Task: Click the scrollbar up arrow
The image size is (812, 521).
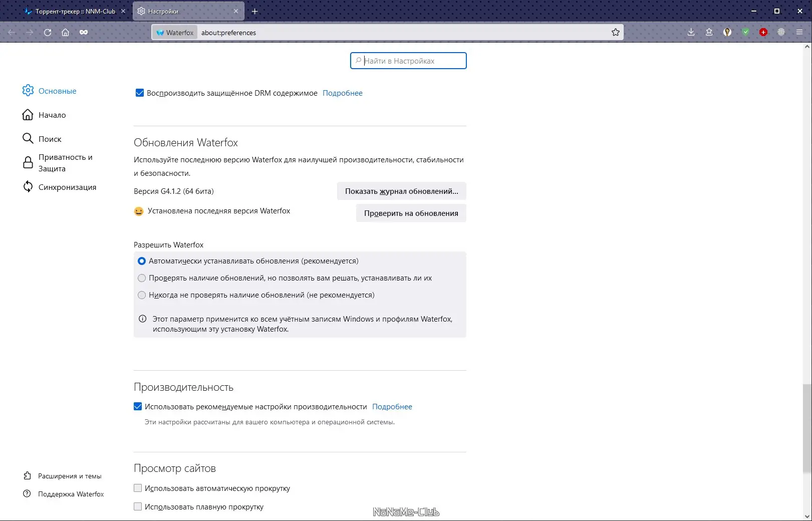Action: tap(806, 47)
